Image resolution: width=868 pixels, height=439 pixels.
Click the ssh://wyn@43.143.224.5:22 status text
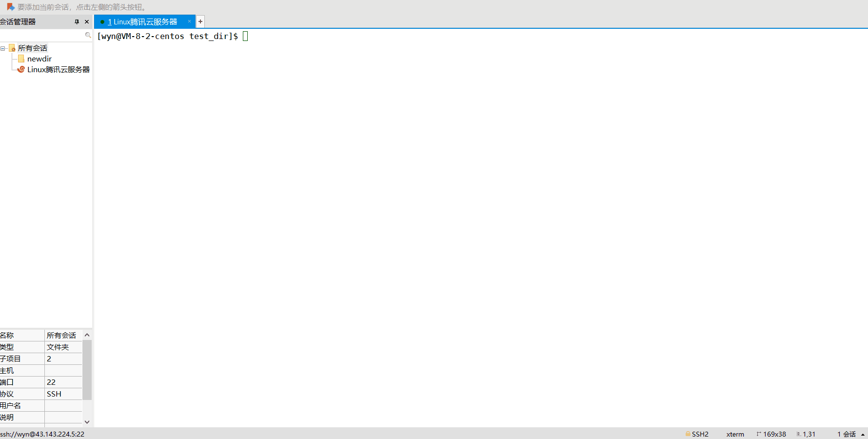42,434
